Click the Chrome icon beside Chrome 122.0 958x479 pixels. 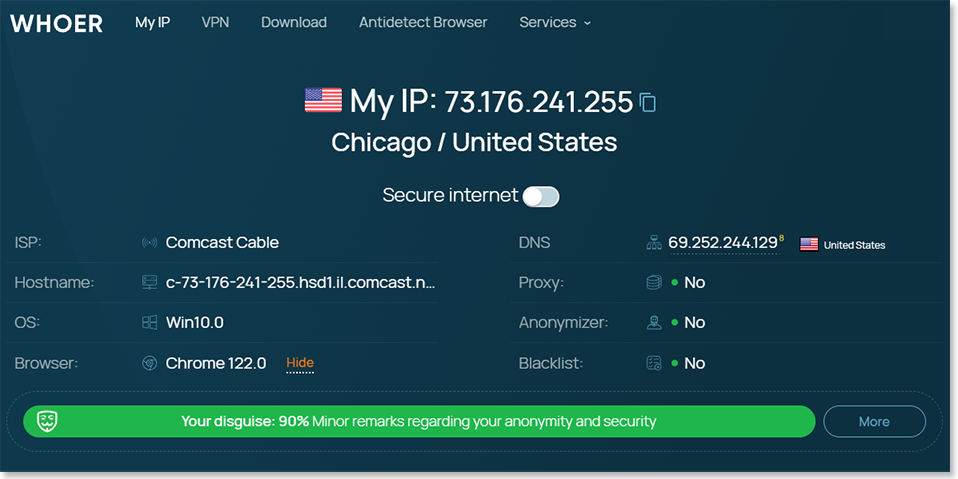tap(149, 363)
